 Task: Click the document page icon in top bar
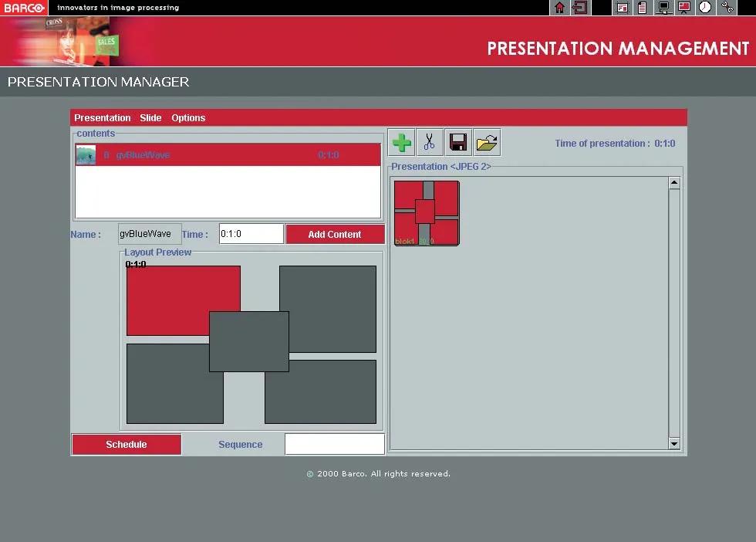point(642,8)
